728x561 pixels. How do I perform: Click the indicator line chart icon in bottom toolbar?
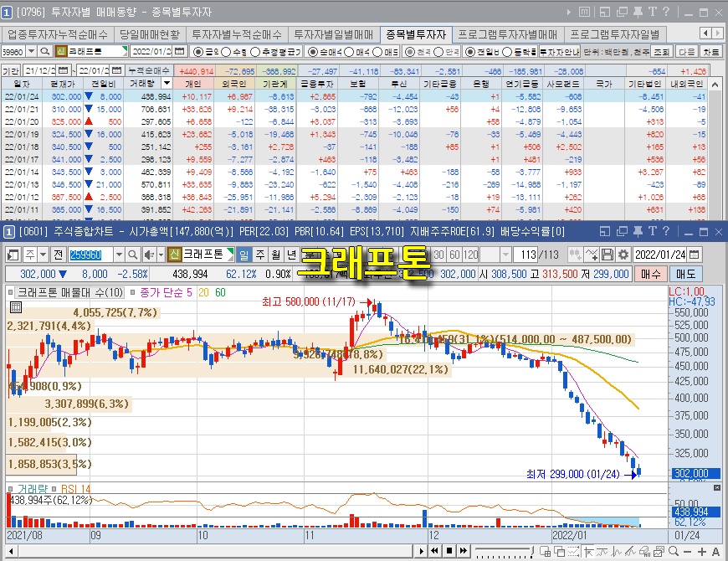coord(573,551)
